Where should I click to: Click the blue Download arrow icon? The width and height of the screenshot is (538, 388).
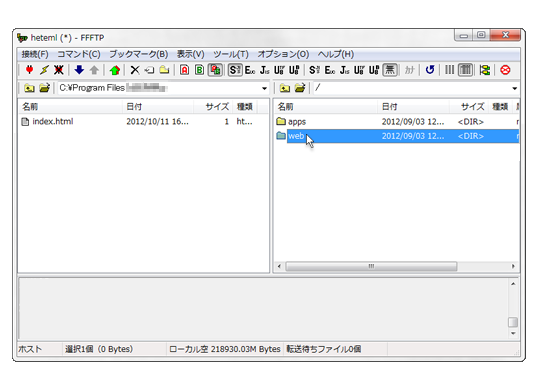(x=79, y=70)
